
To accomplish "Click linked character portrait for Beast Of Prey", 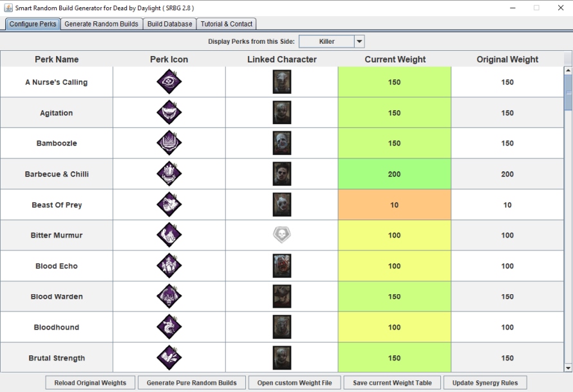I will (282, 204).
